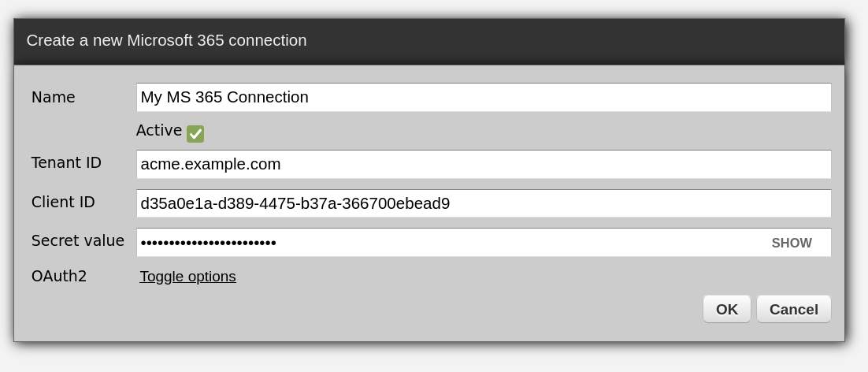The width and height of the screenshot is (868, 372).
Task: Click the dialog title text
Action: 166,41
